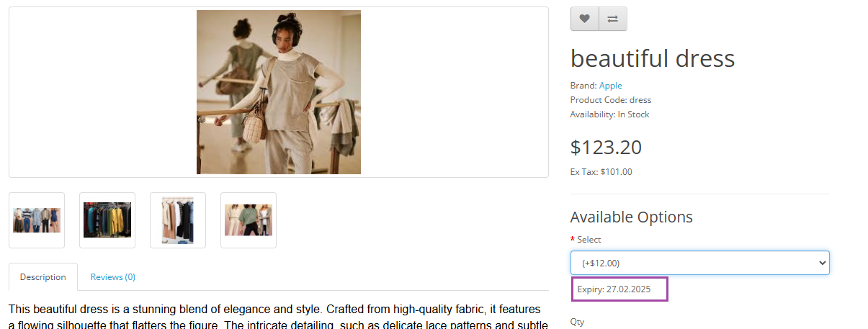
Task: Click the Product Code: dress text
Action: point(610,100)
